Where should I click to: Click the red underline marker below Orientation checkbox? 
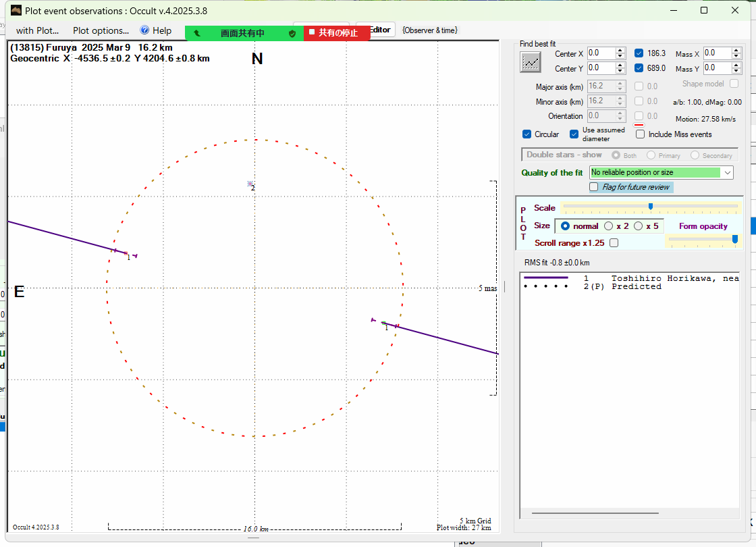click(639, 125)
